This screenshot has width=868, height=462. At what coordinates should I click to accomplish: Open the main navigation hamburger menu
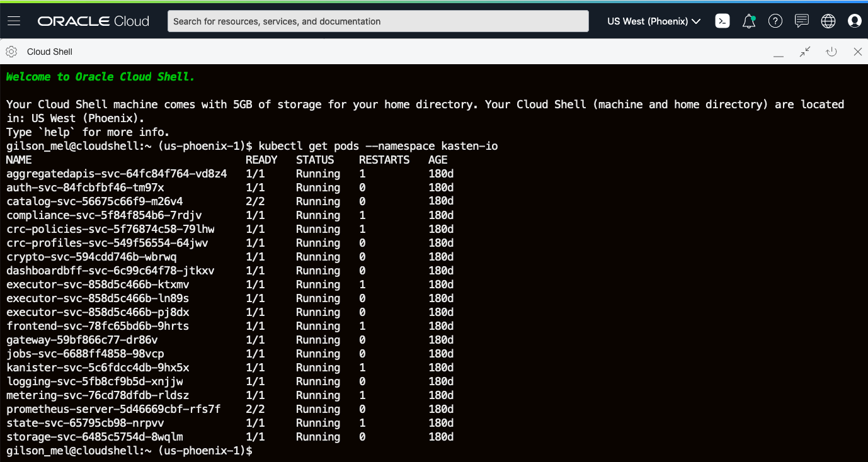(x=13, y=20)
